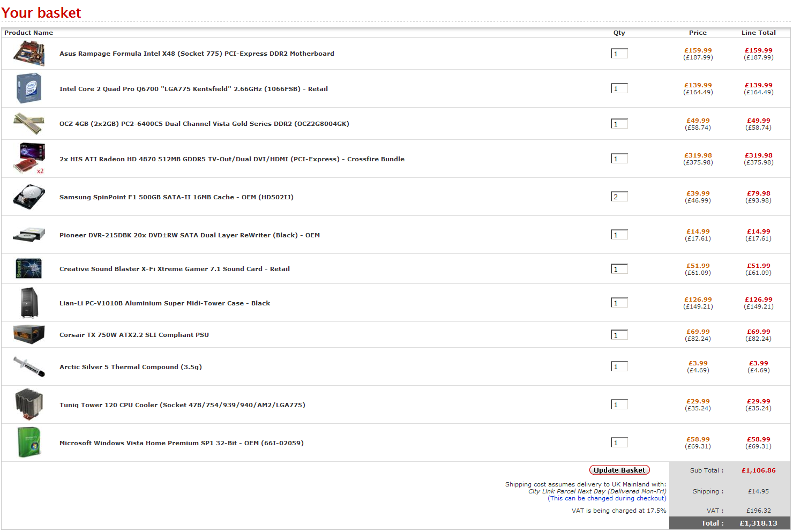Open the shipping 'changed during checkout' link
The width and height of the screenshot is (793, 532).
pyautogui.click(x=607, y=498)
